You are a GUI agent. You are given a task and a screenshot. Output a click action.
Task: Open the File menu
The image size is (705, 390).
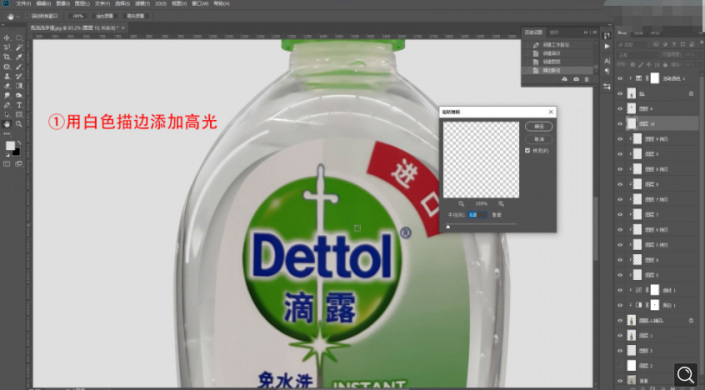click(x=23, y=4)
